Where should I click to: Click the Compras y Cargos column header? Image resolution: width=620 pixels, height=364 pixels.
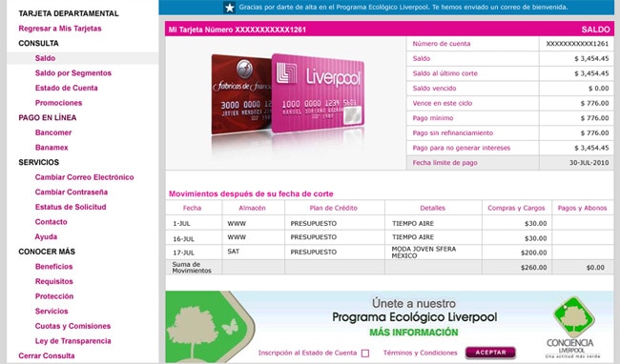[x=516, y=208]
